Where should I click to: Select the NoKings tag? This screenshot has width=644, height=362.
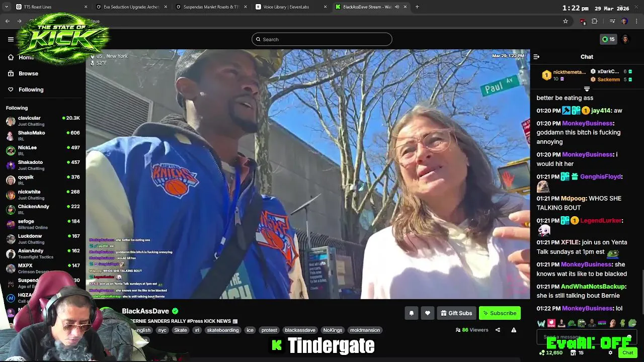[x=333, y=330]
